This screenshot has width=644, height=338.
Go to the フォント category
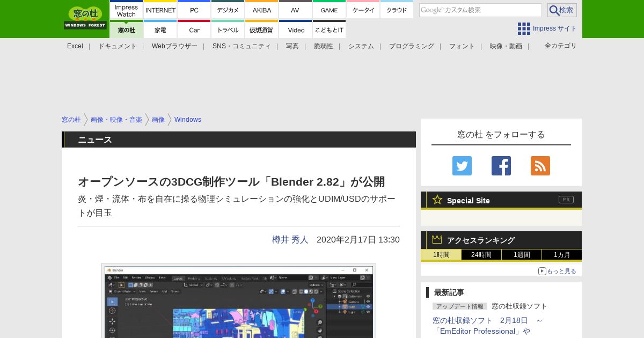point(462,46)
